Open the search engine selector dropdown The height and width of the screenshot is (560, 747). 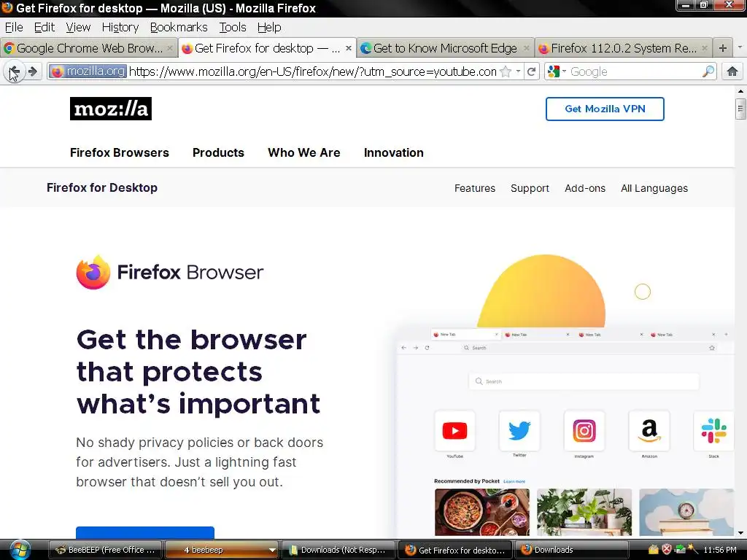pyautogui.click(x=564, y=71)
